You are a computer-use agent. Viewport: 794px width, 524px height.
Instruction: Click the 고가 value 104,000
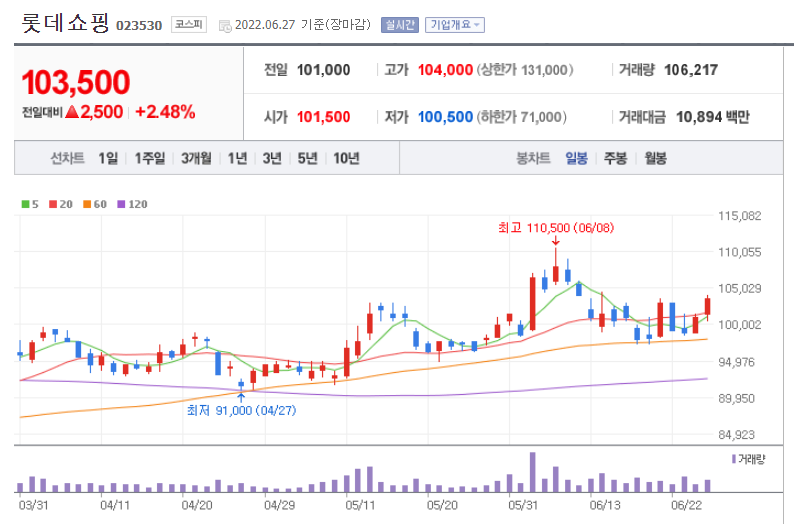(445, 70)
